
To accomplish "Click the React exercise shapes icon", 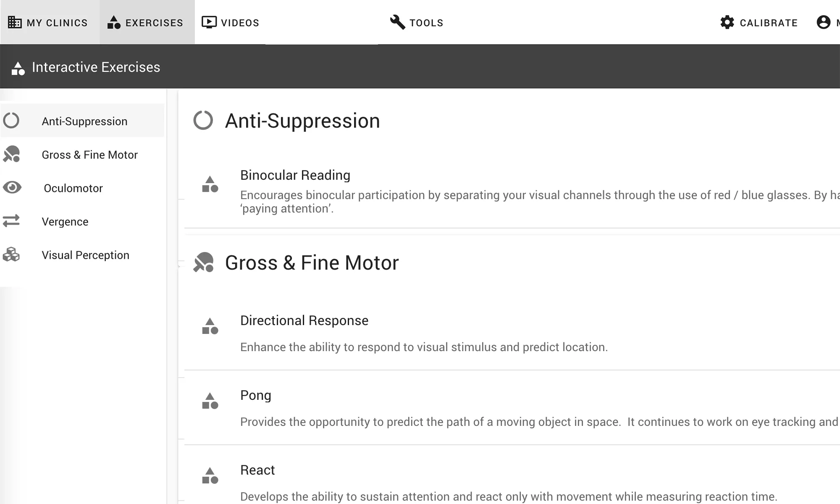I will coord(210,476).
